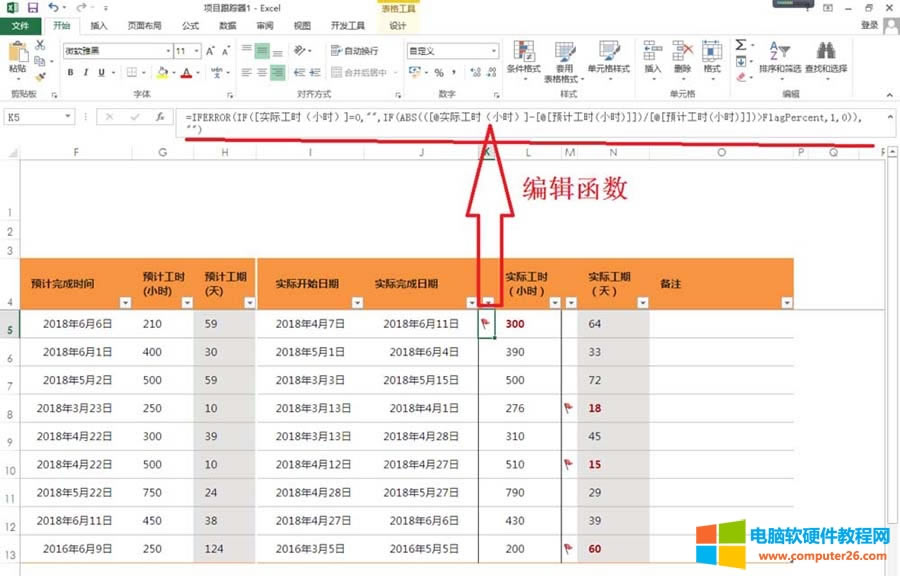This screenshot has width=900, height=576.
Task: Open the 自动求和 (AutoSum) function
Action: [741, 44]
